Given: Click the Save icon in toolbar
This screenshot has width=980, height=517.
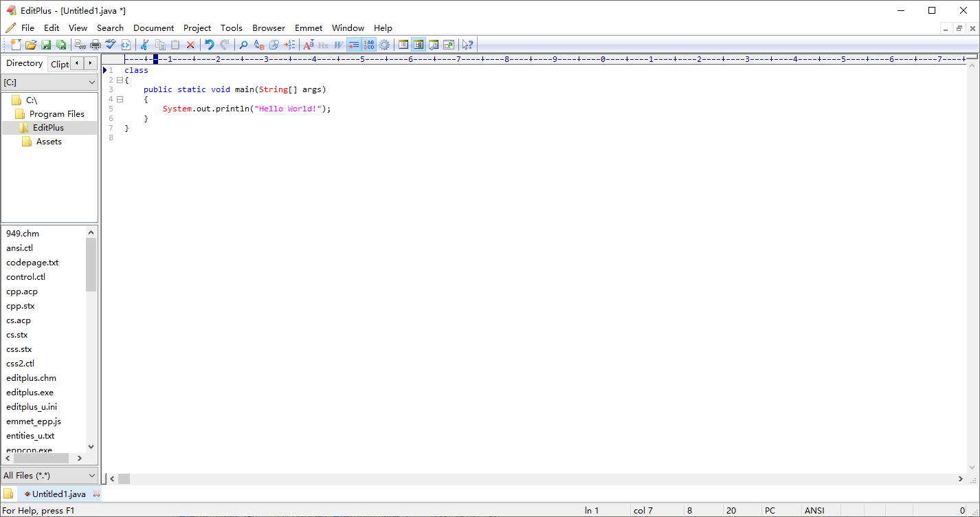Looking at the screenshot, I should [46, 45].
